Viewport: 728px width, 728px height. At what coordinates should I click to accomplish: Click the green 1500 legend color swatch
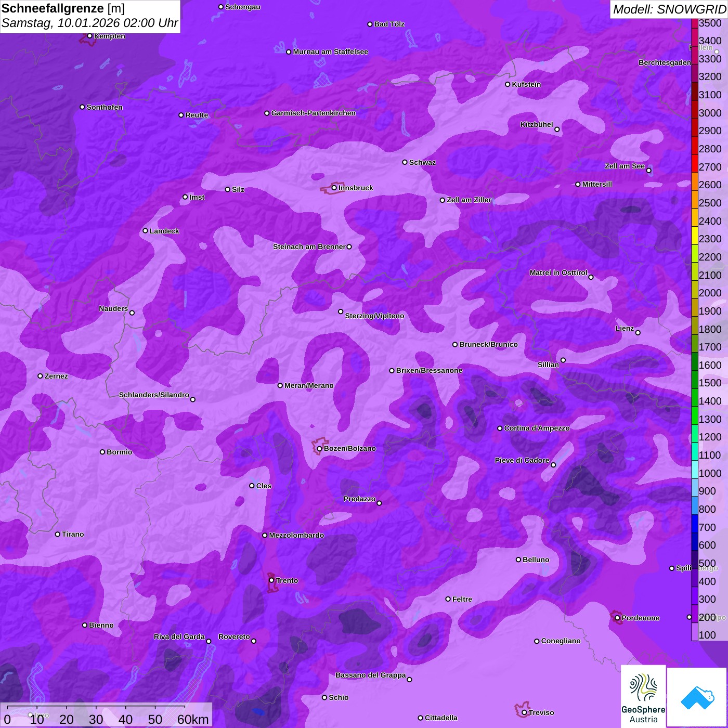[695, 380]
